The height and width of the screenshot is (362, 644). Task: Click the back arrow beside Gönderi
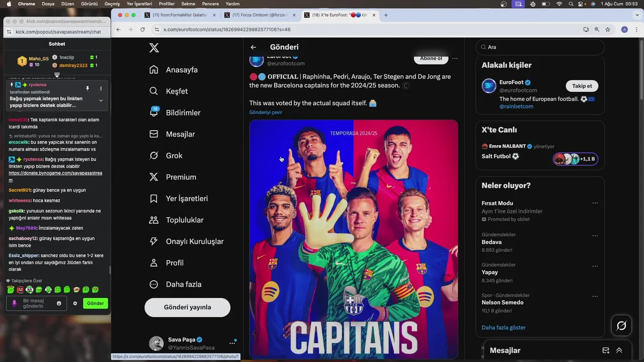254,47
